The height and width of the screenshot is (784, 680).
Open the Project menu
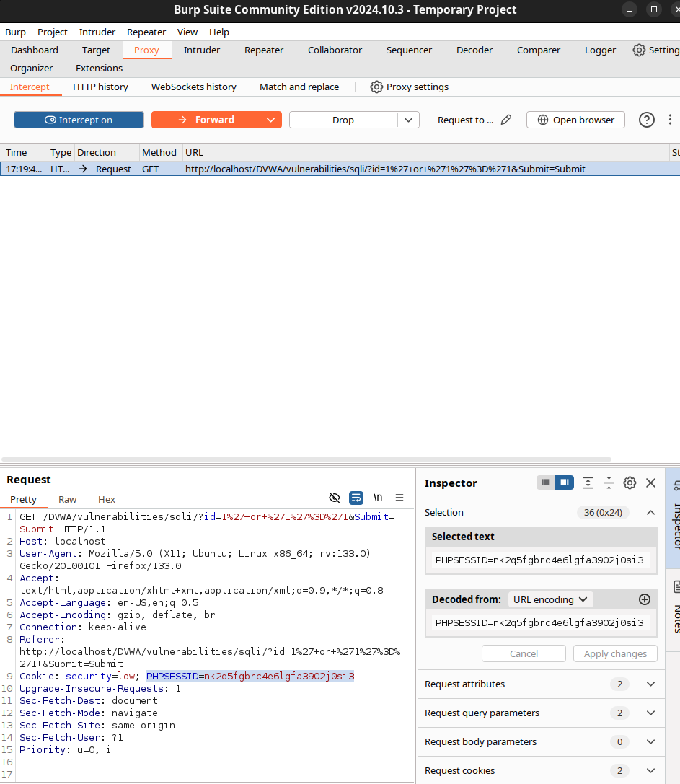pyautogui.click(x=53, y=32)
